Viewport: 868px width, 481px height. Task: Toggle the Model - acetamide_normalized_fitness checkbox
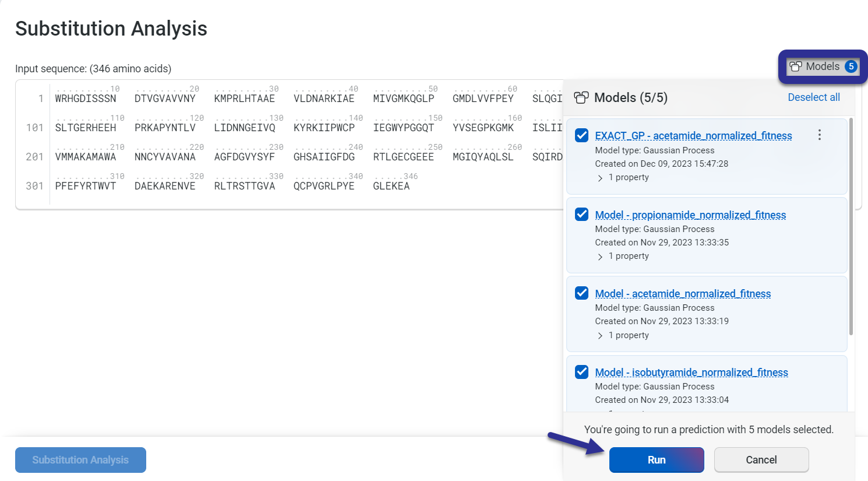581,293
